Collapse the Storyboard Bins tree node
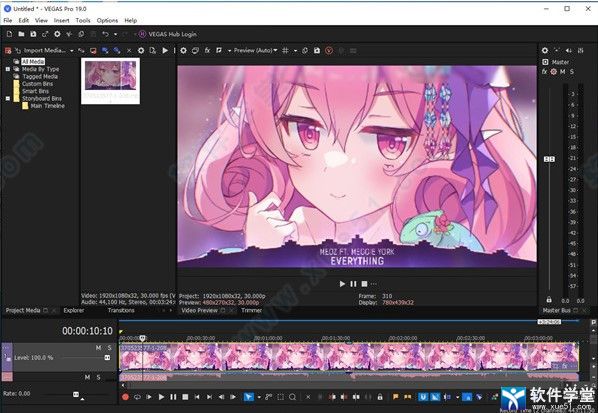Viewport: 598px width, 413px height. (x=8, y=98)
